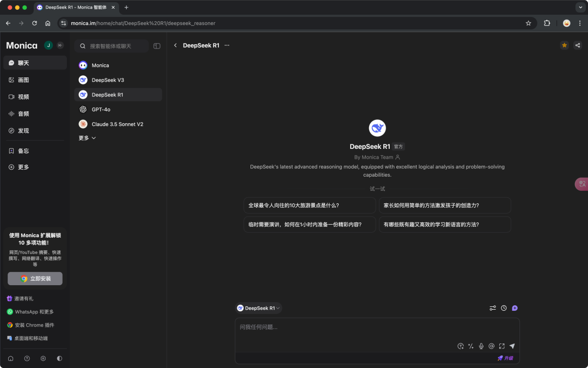Open the 升级 upgrade link
Screen dimensions: 588x368
pyautogui.click(x=506, y=358)
